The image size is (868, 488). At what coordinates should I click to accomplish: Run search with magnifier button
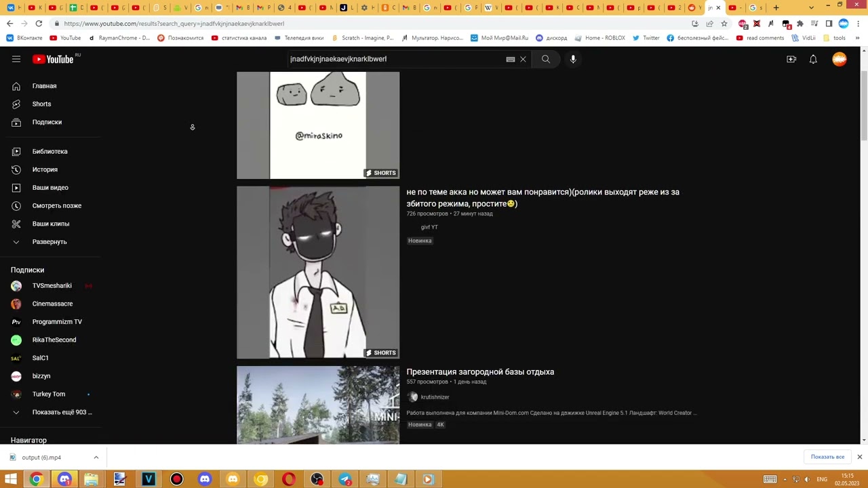coord(546,59)
